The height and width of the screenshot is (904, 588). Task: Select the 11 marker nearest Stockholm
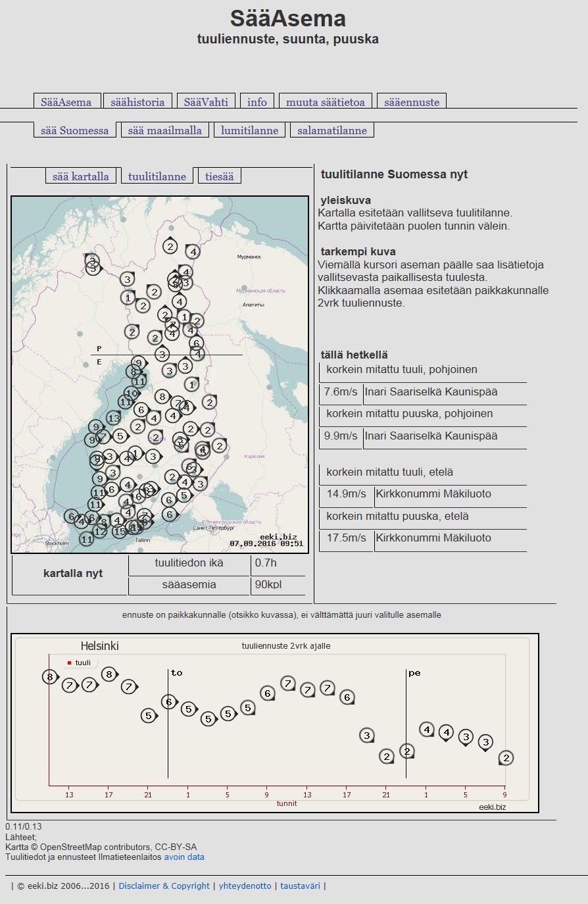[86, 539]
